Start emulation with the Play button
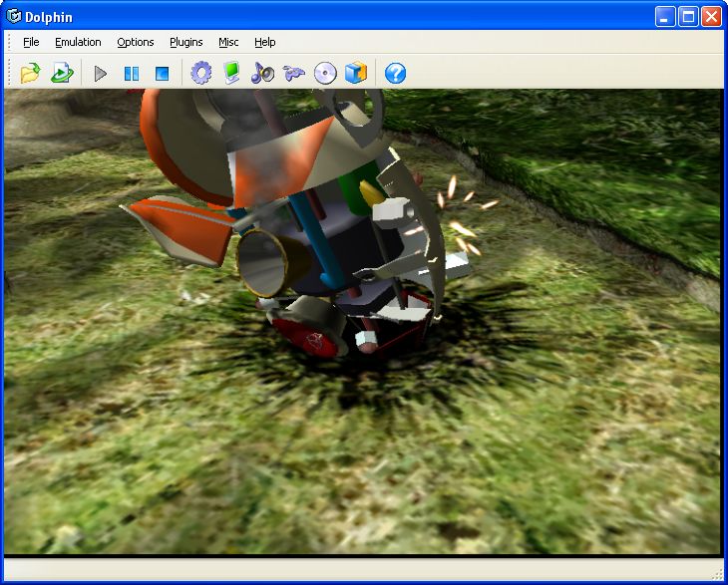 click(x=101, y=74)
